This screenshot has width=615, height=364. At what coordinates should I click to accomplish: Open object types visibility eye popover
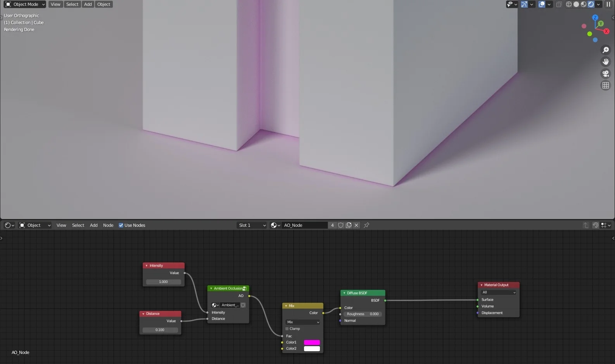(x=512, y=4)
